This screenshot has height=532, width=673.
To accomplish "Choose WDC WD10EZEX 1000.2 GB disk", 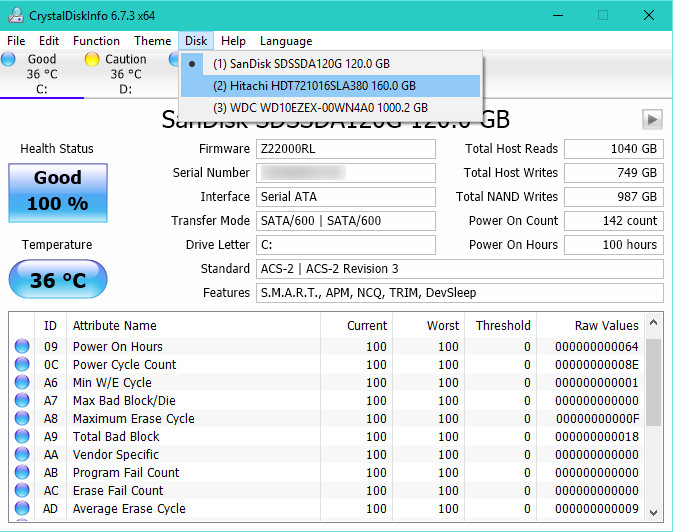I will click(x=330, y=108).
